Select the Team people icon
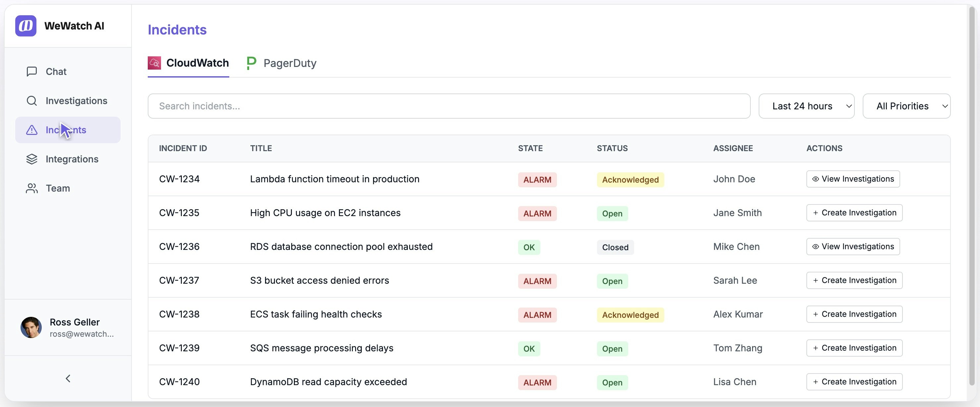 point(32,188)
